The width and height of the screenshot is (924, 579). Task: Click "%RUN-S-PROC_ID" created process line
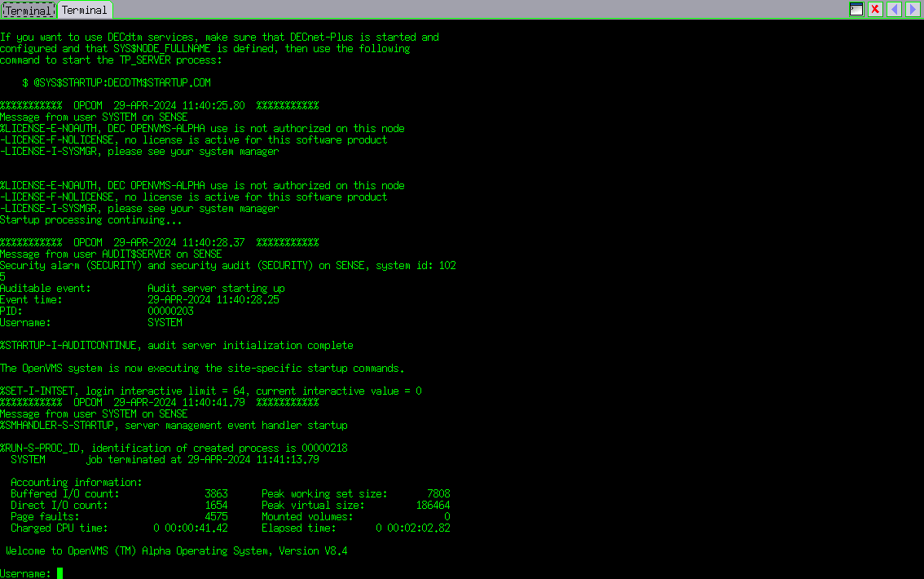pos(174,448)
